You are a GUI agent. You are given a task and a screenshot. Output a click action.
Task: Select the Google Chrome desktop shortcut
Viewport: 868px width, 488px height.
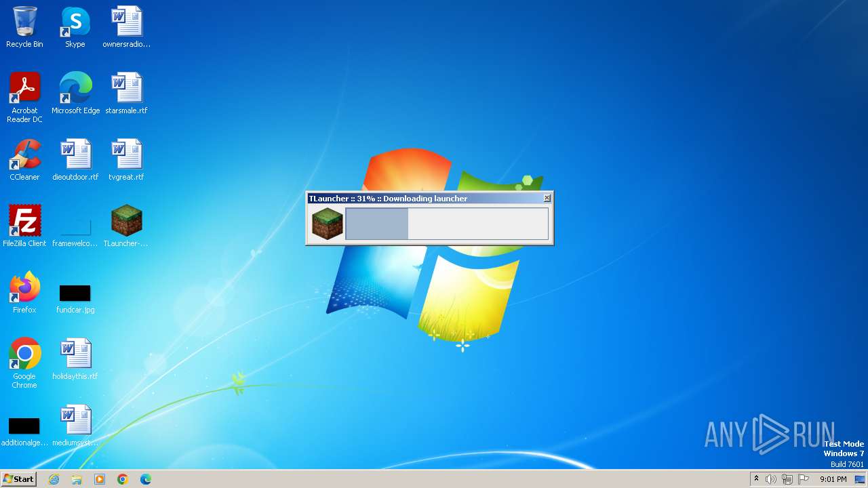[x=24, y=363]
